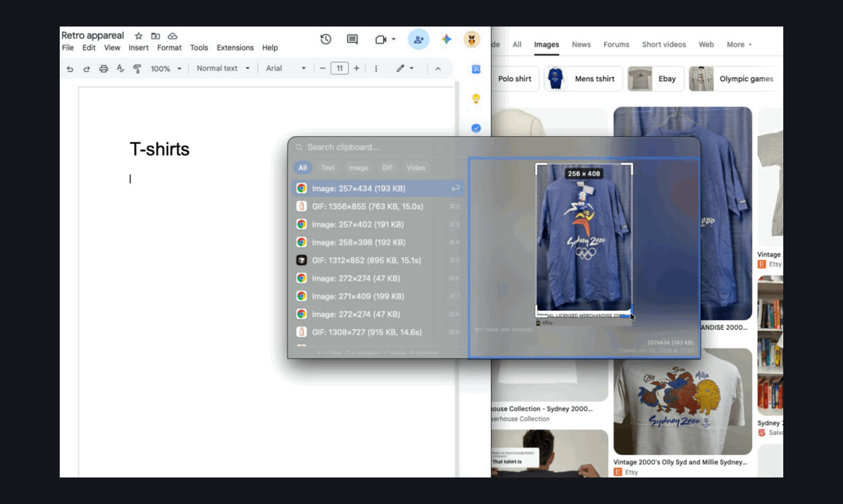
Task: Open the share people button
Action: tap(418, 40)
